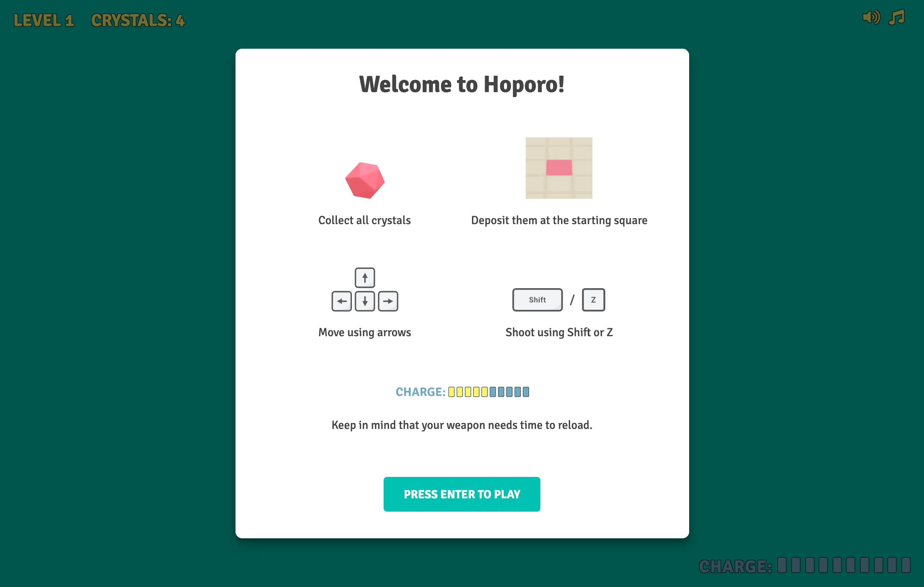Viewport: 924px width, 587px height.
Task: Mute the sound effects speaker icon
Action: [871, 18]
